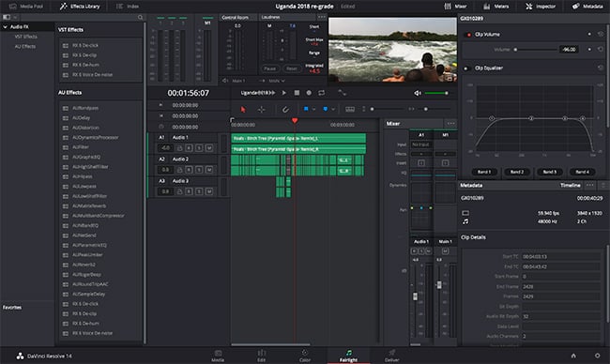610x364 pixels.
Task: Open the Loudness panel options menu
Action: (x=322, y=17)
